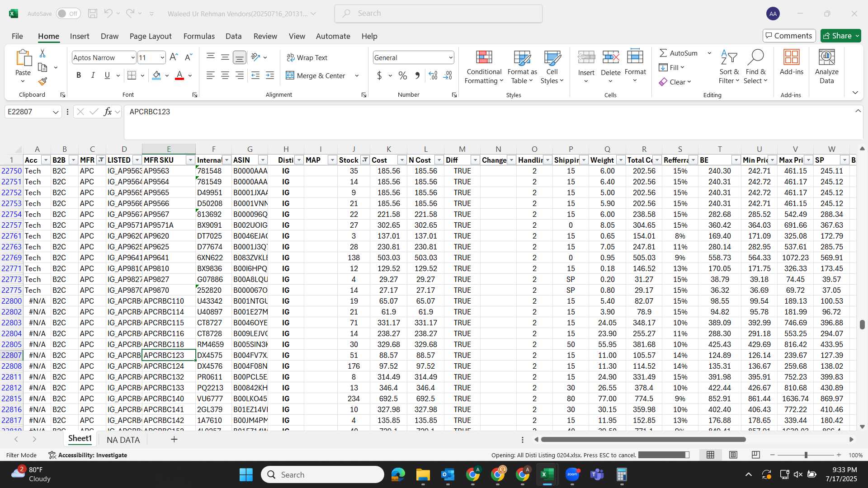Screen dimensions: 868x488
Task: Click the Borders icon
Action: (x=132, y=75)
